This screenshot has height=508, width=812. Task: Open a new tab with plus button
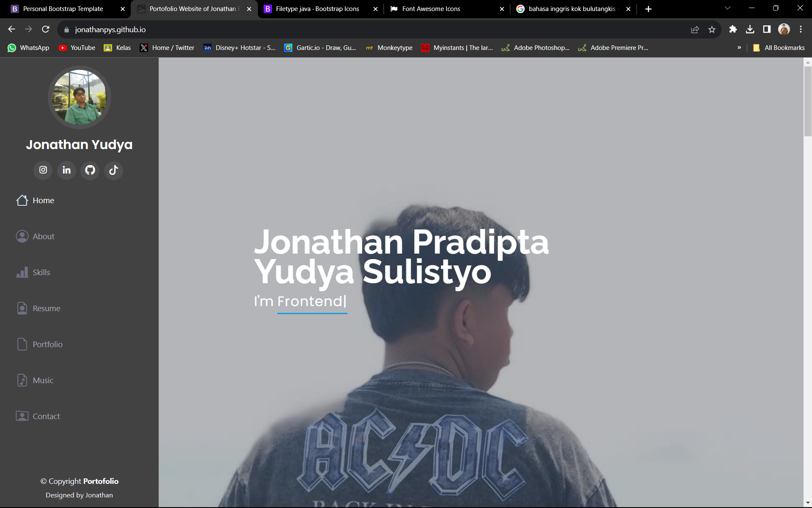click(x=648, y=9)
